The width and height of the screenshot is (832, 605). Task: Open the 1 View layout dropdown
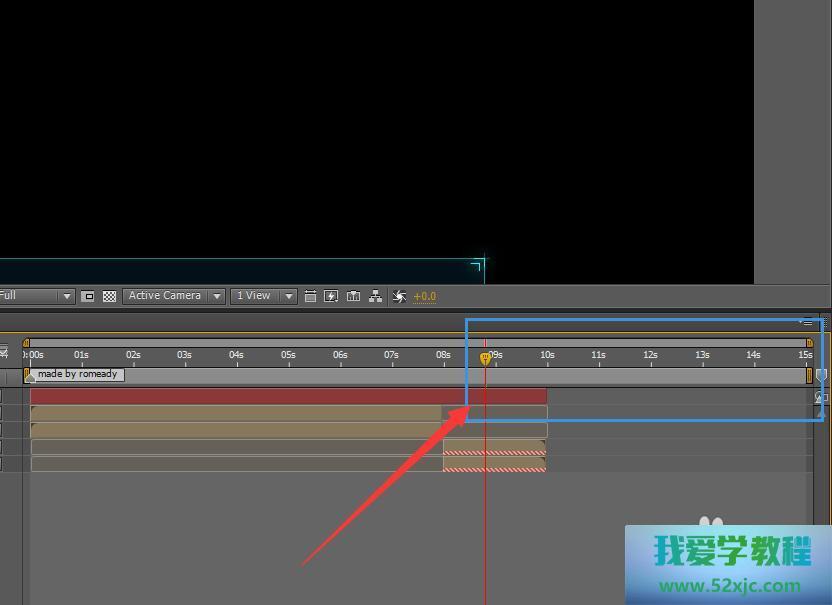pyautogui.click(x=264, y=296)
